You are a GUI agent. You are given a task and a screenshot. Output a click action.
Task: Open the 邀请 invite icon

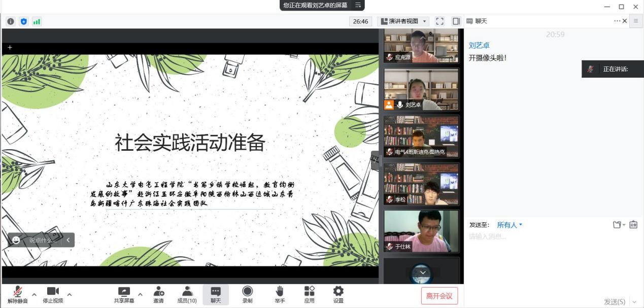(158, 294)
